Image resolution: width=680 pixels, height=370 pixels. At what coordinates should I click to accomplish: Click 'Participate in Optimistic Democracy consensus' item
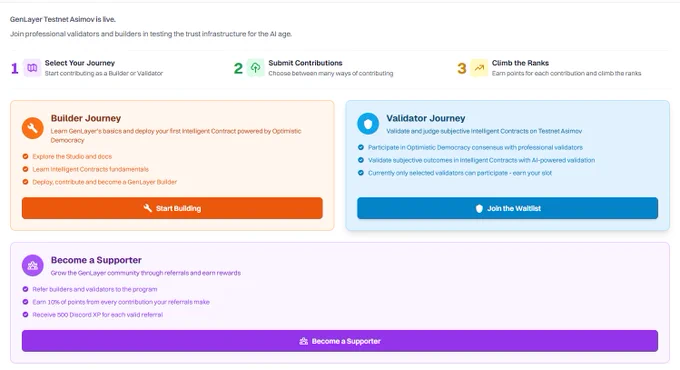click(475, 147)
